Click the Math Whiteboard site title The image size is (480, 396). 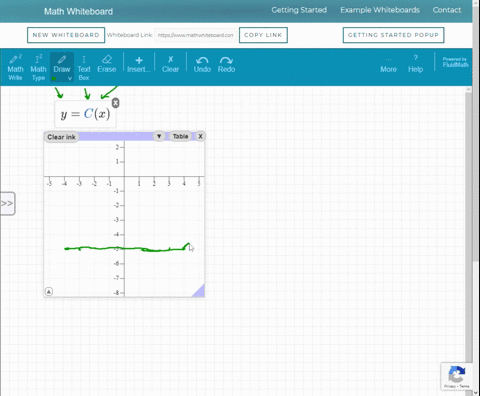[78, 11]
